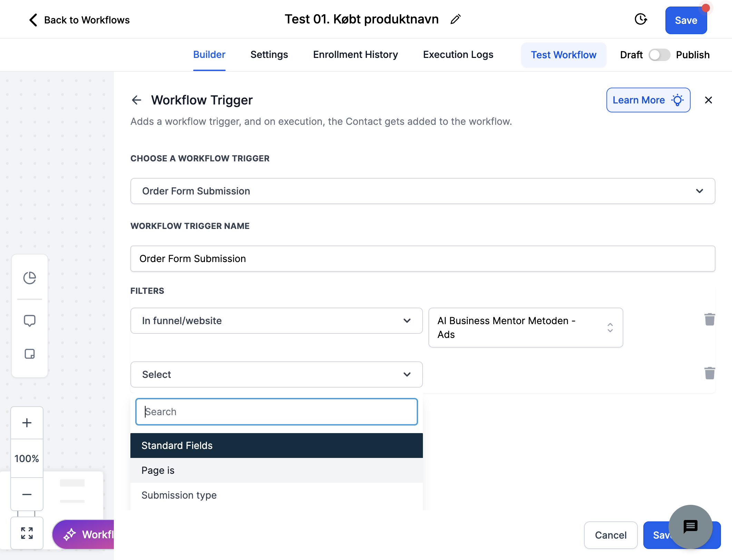Delete the In funnel/website filter row

point(710,319)
